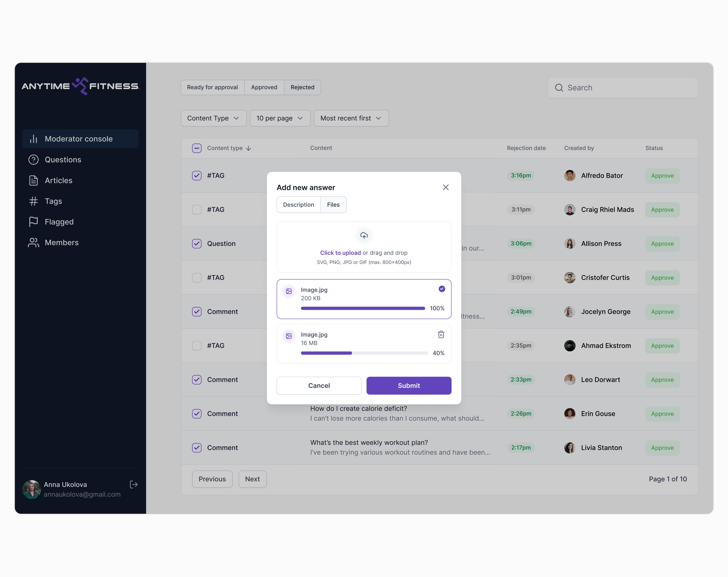Check the #TAG row by Ahmad Ekstrom
Screen dimensions: 728x577
pyautogui.click(x=196, y=345)
